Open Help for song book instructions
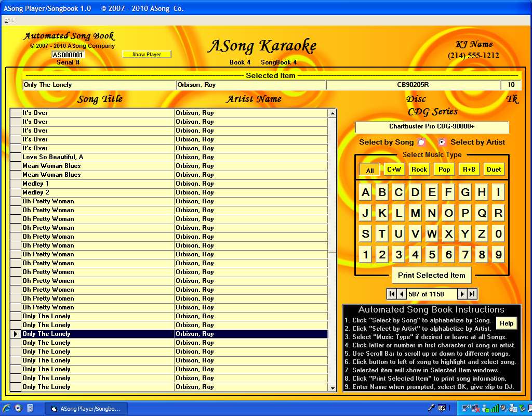532x416 pixels. tap(506, 323)
